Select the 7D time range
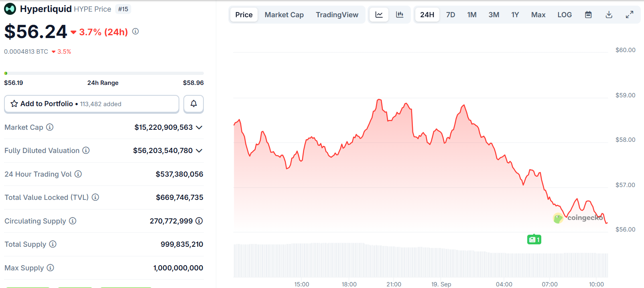This screenshot has width=644, height=288. point(451,15)
